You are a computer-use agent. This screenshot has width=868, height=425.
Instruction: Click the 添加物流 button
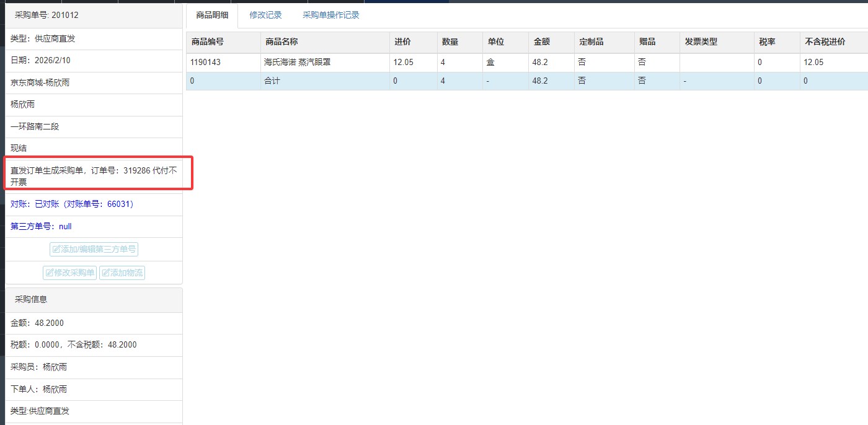[122, 273]
